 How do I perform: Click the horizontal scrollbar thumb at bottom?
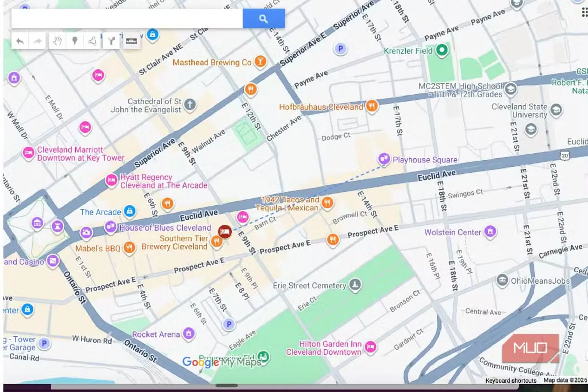tap(227, 385)
